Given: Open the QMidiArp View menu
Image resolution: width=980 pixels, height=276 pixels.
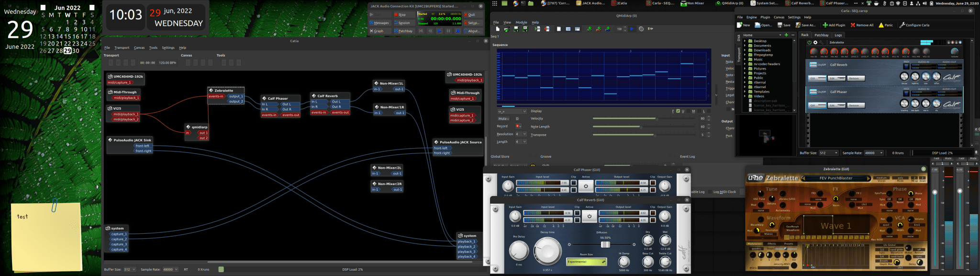Looking at the screenshot, I should point(507,22).
